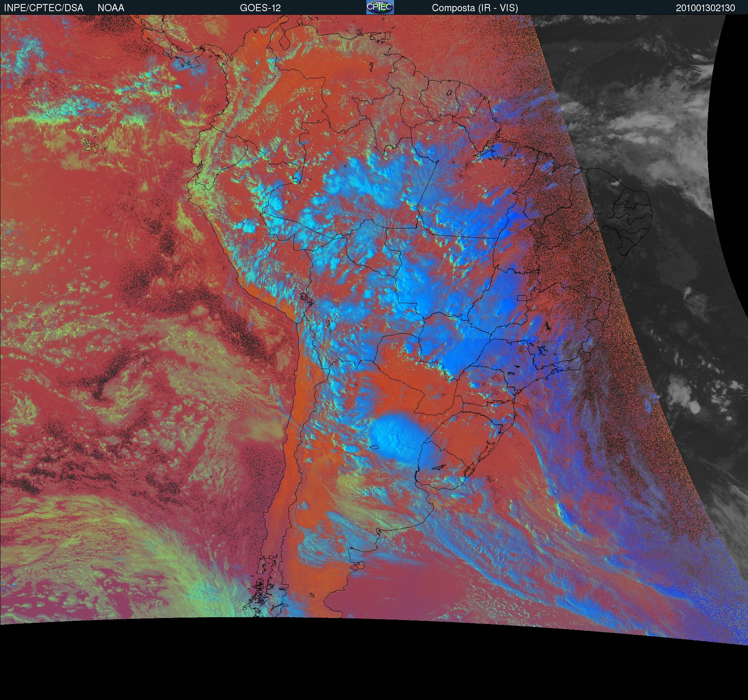Click the Composta (IR - VIS) title
Screen dimensions: 748x700
tap(475, 8)
